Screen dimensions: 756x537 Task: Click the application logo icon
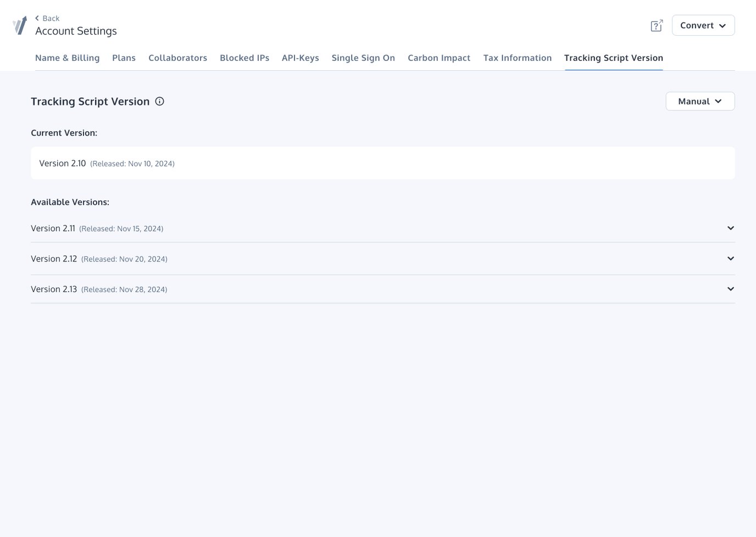[x=20, y=25]
